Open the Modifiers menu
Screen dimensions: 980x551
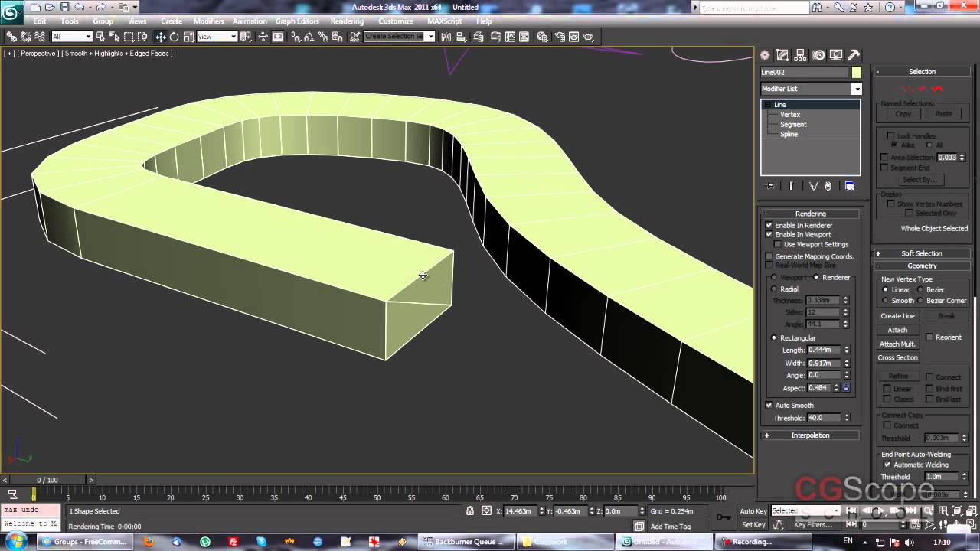(x=208, y=21)
